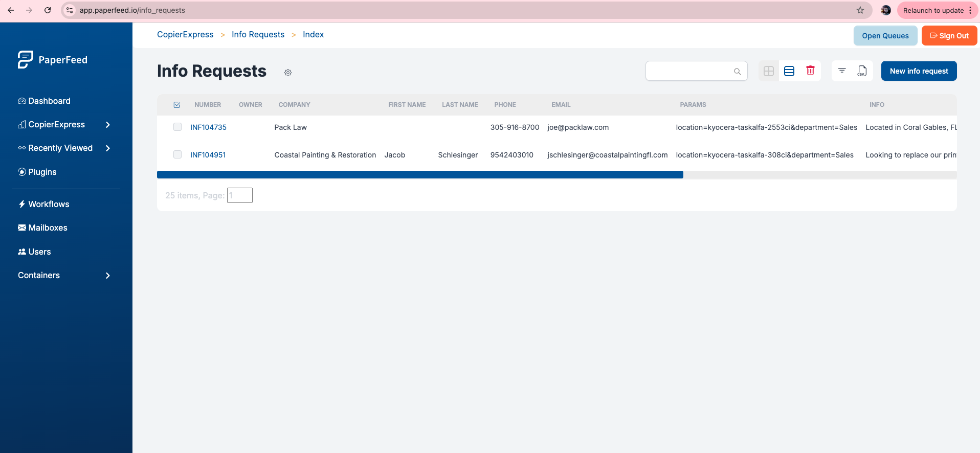
Task: Click the Pack Law company cell
Action: (x=291, y=127)
